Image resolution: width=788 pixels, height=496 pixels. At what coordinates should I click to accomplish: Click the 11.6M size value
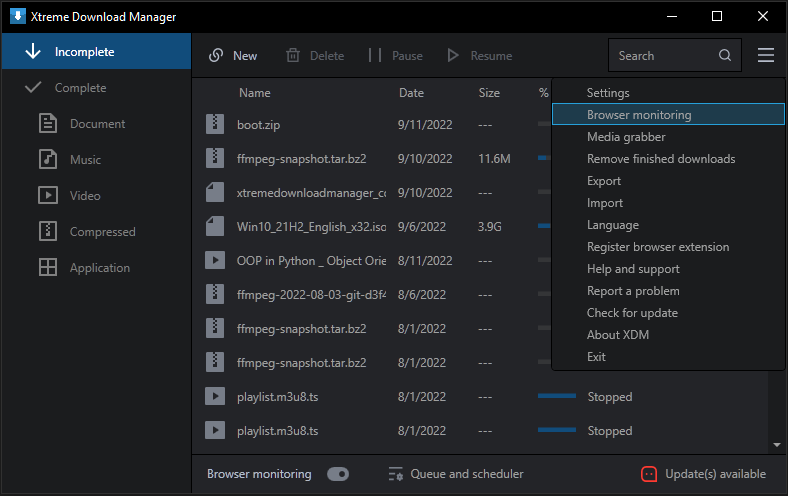tap(494, 159)
